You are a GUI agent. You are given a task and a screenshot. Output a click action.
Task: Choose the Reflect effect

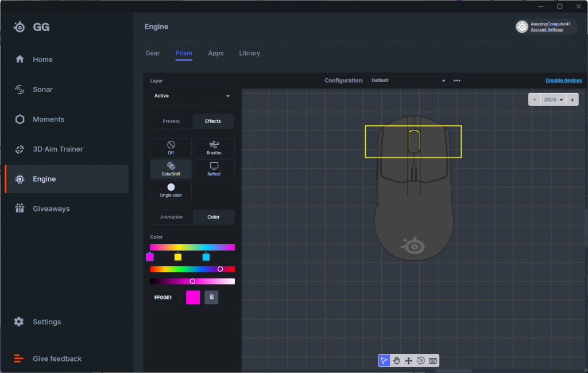coord(214,169)
